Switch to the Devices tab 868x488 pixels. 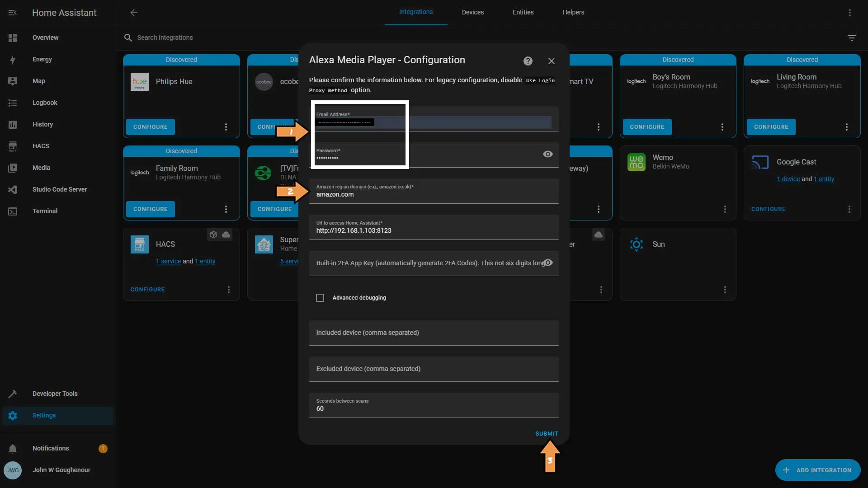pos(473,13)
